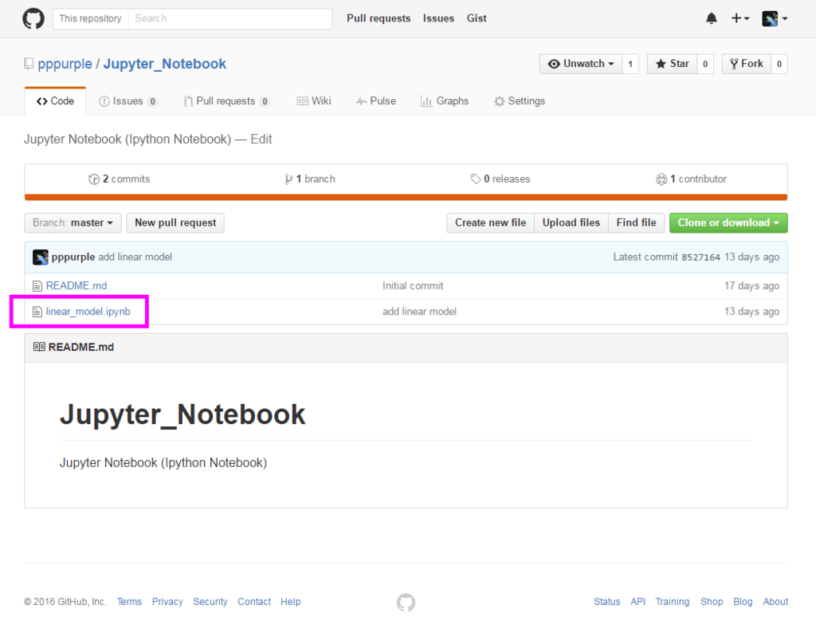Expand the Clone or download dropdown
The height and width of the screenshot is (644, 816).
click(728, 223)
